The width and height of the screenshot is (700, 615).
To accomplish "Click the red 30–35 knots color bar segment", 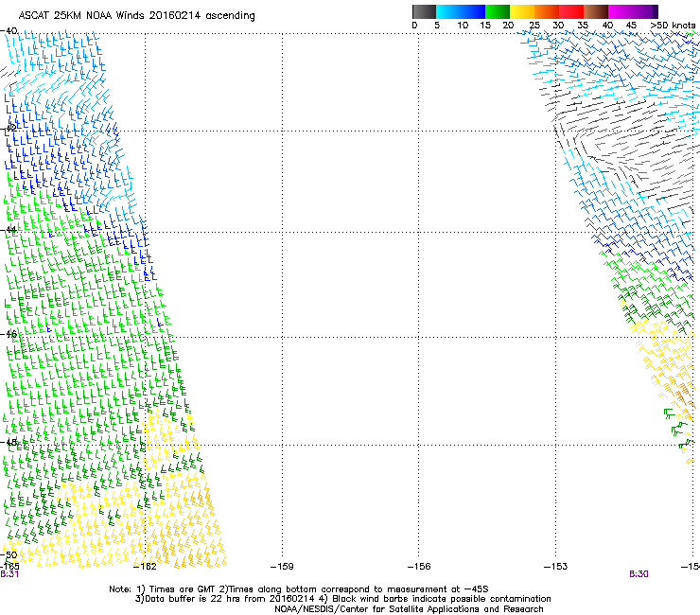I will [571, 11].
